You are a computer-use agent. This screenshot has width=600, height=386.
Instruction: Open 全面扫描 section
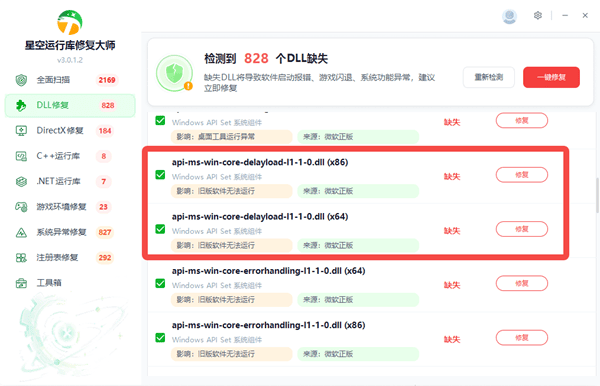(x=70, y=80)
